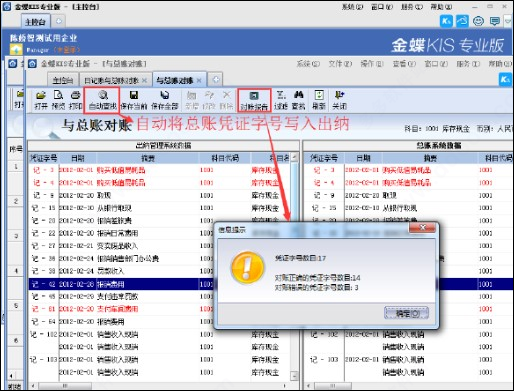Click the 过滤 filter icon
Viewport: 514px width, 391px height.
pos(281,100)
